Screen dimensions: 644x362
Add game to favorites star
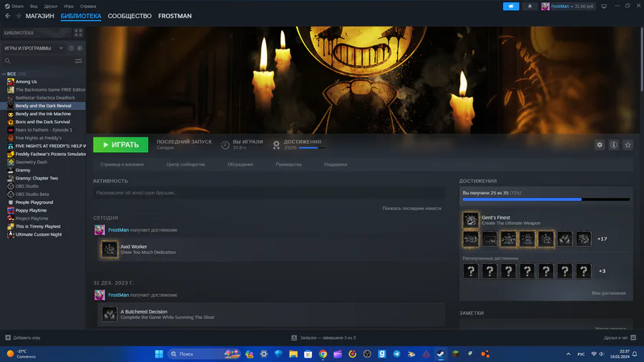tap(628, 145)
